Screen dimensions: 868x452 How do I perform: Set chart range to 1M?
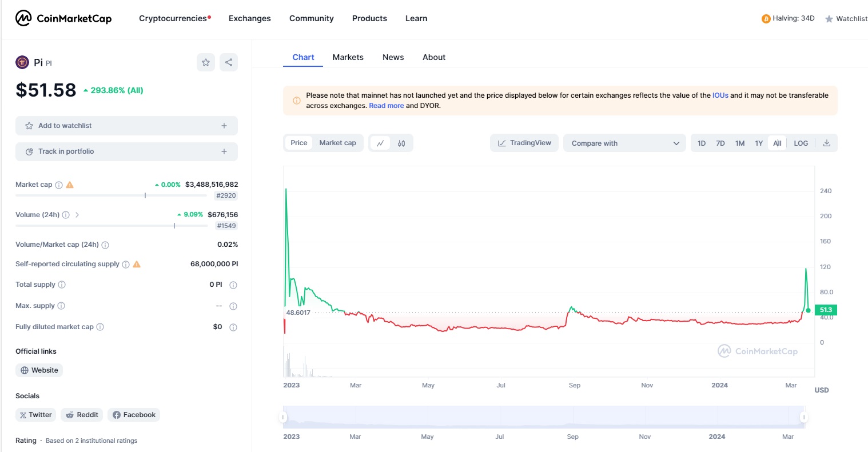pyautogui.click(x=740, y=143)
